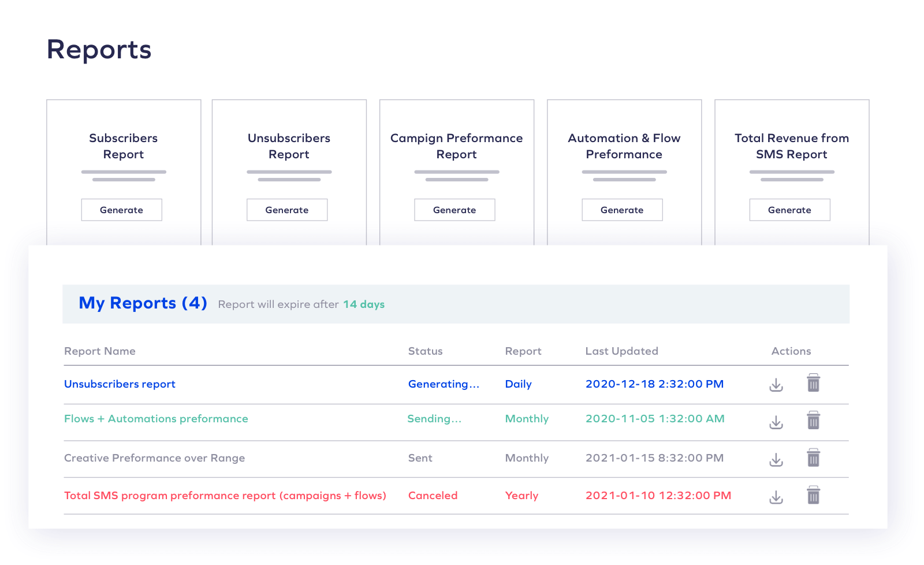The width and height of the screenshot is (924, 565).
Task: Open the Total SMS program preformance report
Action: click(225, 495)
